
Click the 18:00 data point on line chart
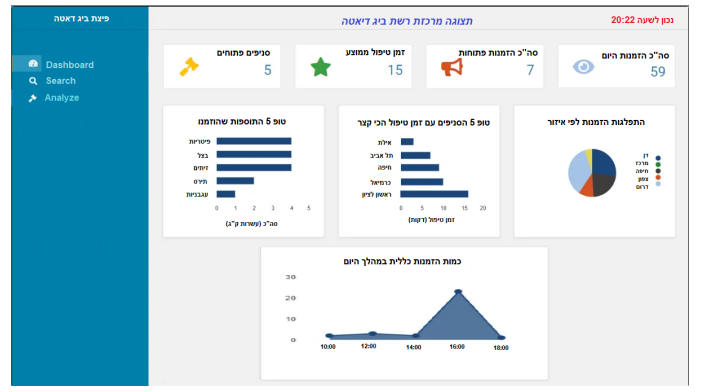[501, 338]
